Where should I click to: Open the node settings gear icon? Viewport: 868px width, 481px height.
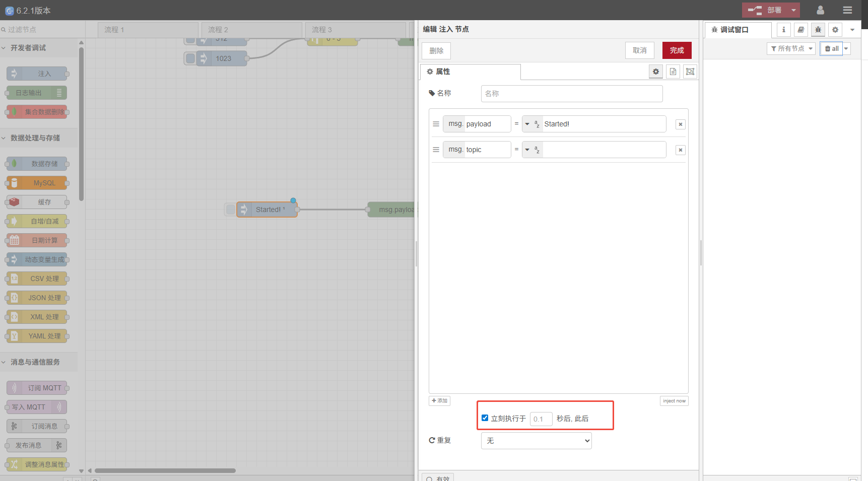point(655,72)
